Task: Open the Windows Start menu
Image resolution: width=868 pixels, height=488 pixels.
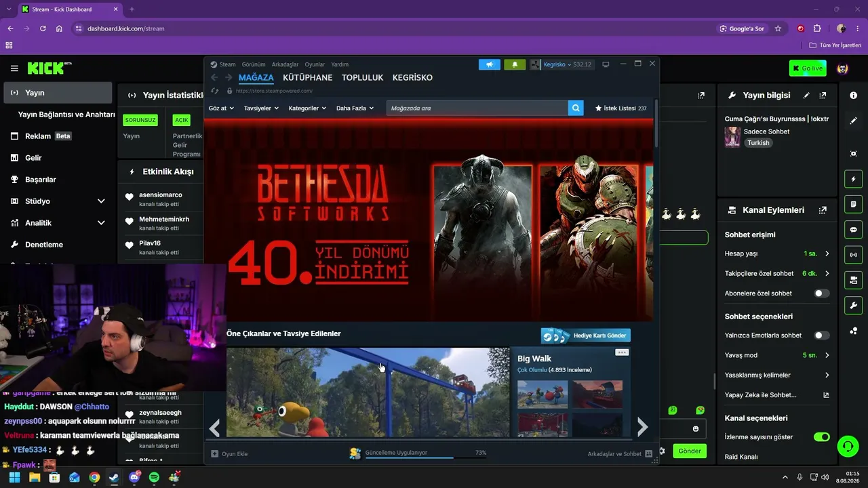Action: pos(14,477)
